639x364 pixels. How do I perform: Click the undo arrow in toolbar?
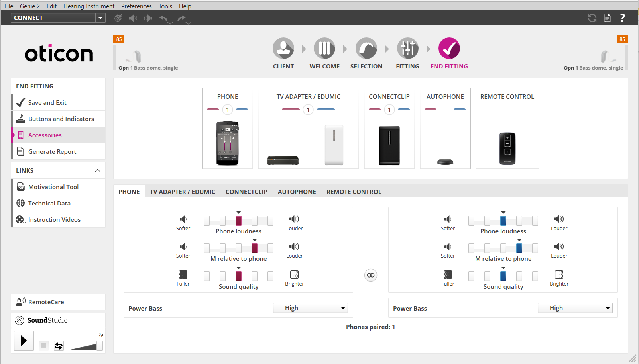tap(164, 18)
